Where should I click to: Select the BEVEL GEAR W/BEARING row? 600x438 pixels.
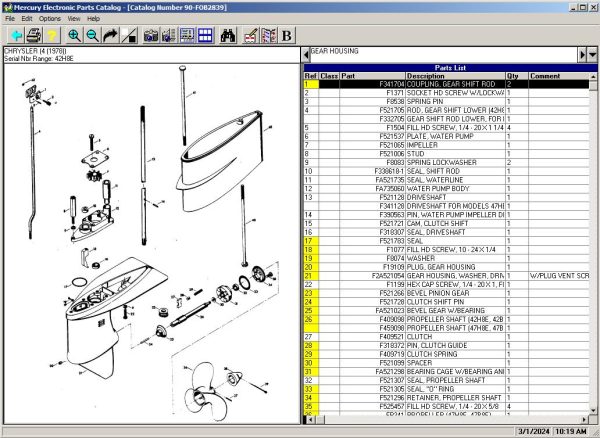tap(447, 311)
